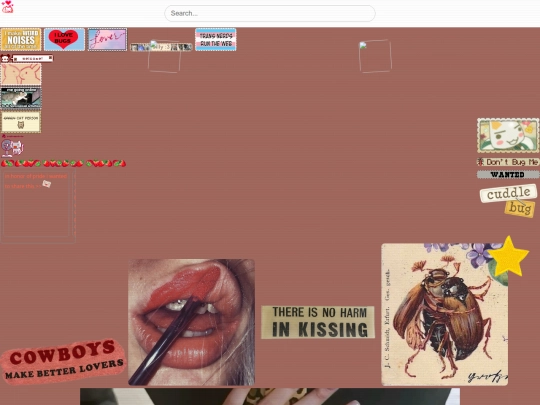540x405 pixels.
Task: Focus the Search input field
Action: click(270, 13)
